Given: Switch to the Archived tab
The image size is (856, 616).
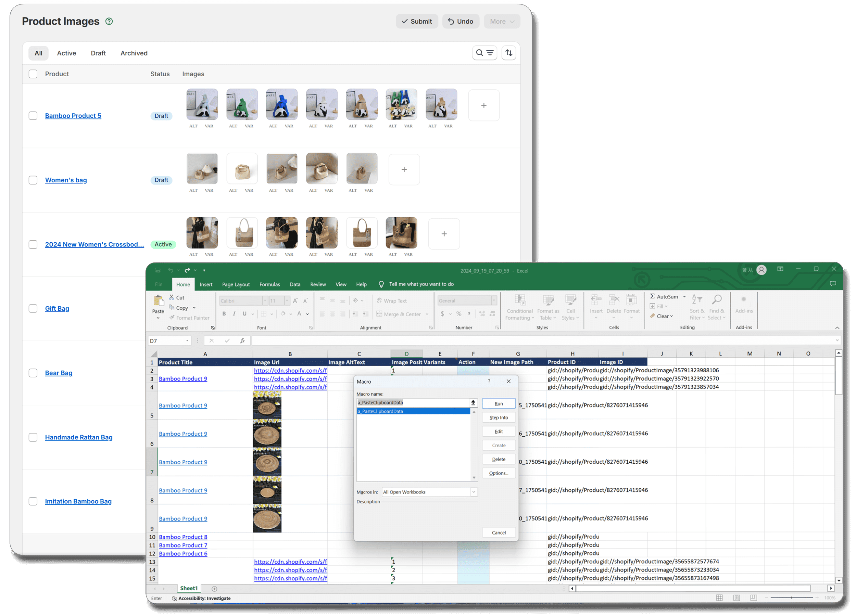Looking at the screenshot, I should pos(134,53).
